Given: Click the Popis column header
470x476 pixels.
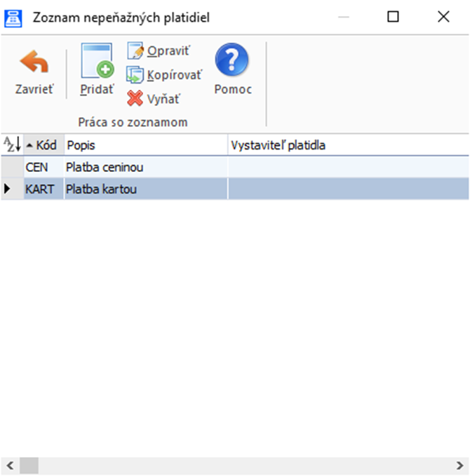Looking at the screenshot, I should (146, 145).
